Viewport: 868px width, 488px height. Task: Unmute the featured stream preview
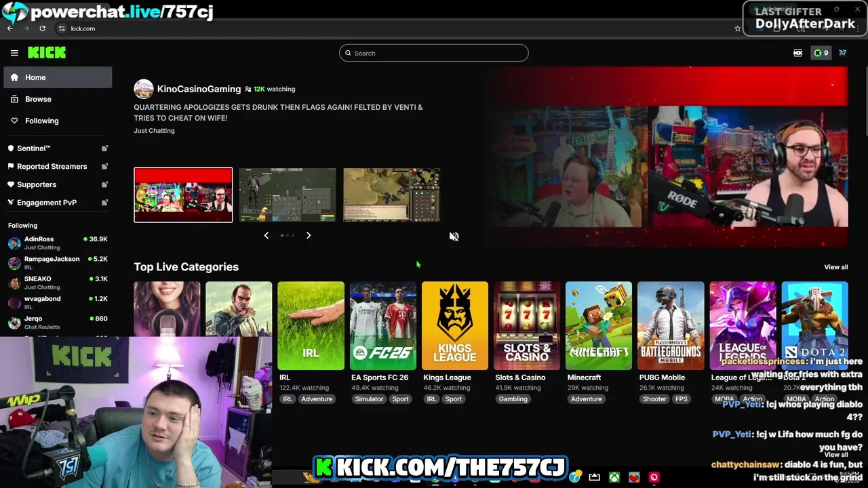(454, 237)
